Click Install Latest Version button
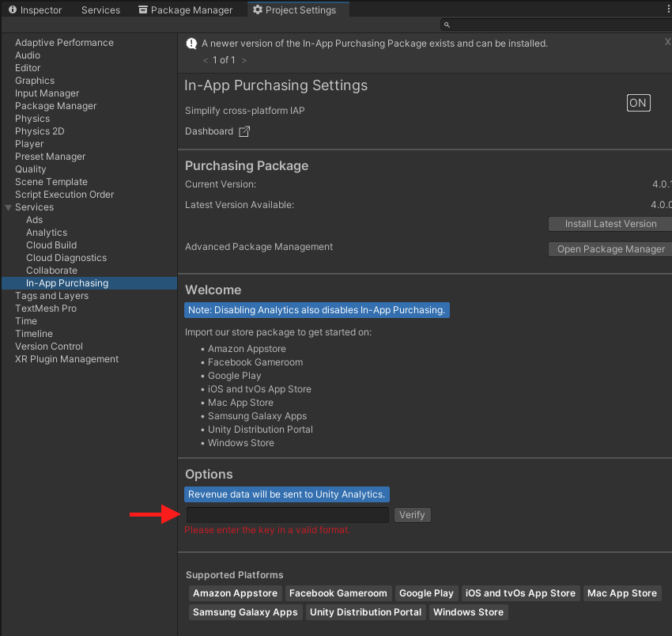Viewport: 672px width, 636px height. (610, 224)
